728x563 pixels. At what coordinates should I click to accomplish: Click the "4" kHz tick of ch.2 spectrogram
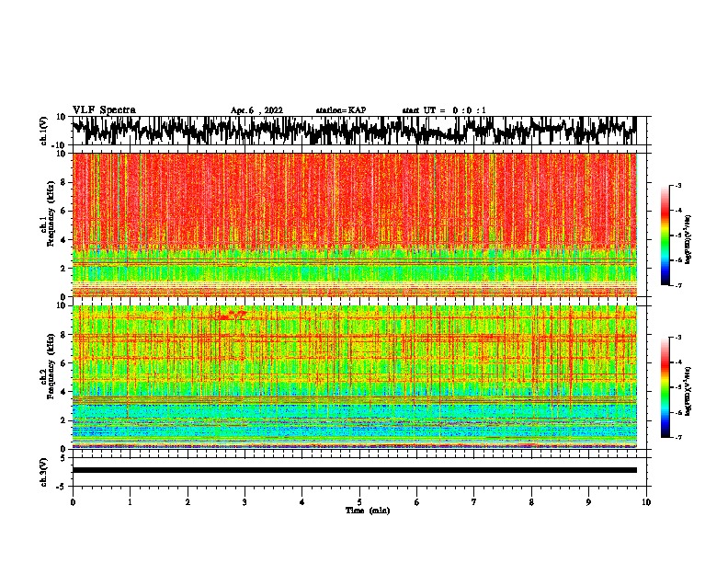point(63,392)
